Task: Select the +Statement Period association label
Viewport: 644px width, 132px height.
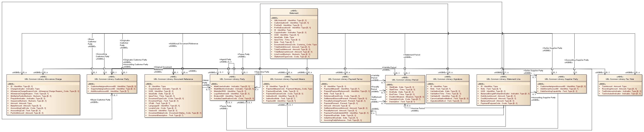Action: (412, 55)
